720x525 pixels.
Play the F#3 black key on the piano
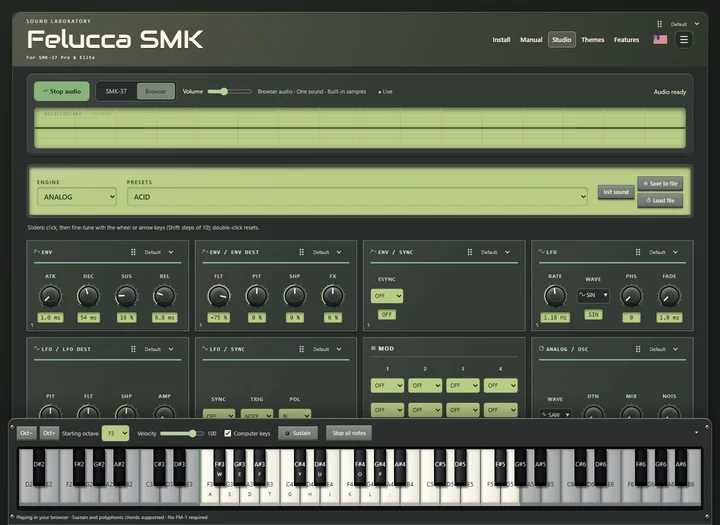219,467
